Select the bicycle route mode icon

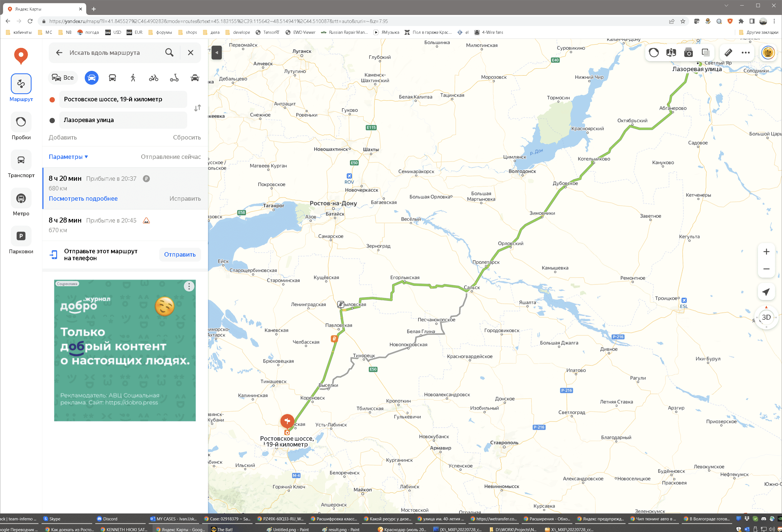153,78
